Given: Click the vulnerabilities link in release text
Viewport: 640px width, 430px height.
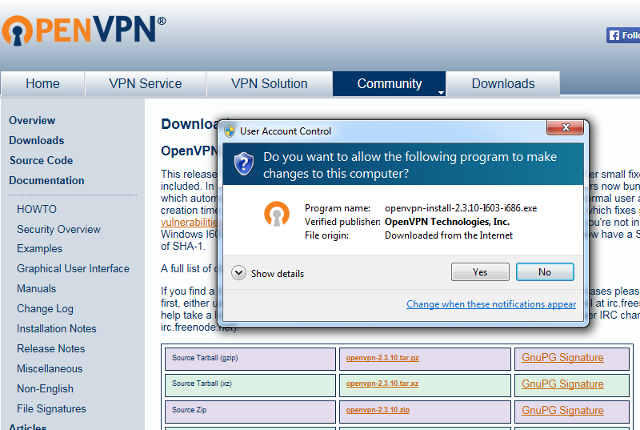Looking at the screenshot, I should (x=189, y=222).
